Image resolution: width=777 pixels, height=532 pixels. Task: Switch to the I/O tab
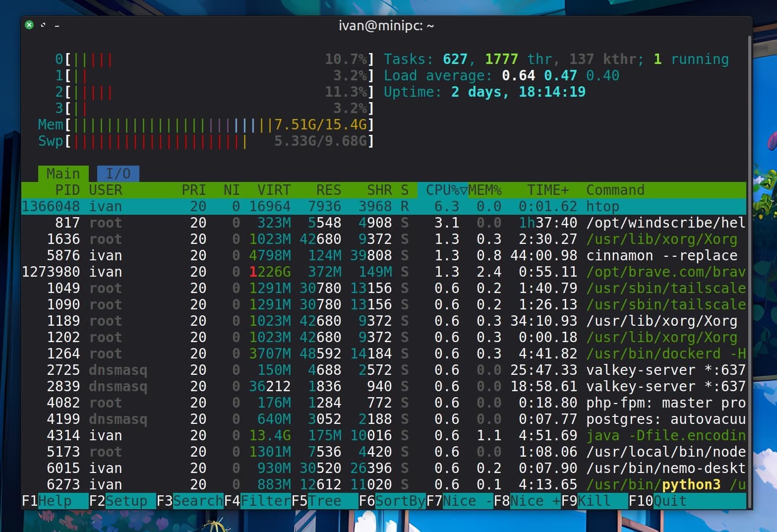(x=118, y=174)
